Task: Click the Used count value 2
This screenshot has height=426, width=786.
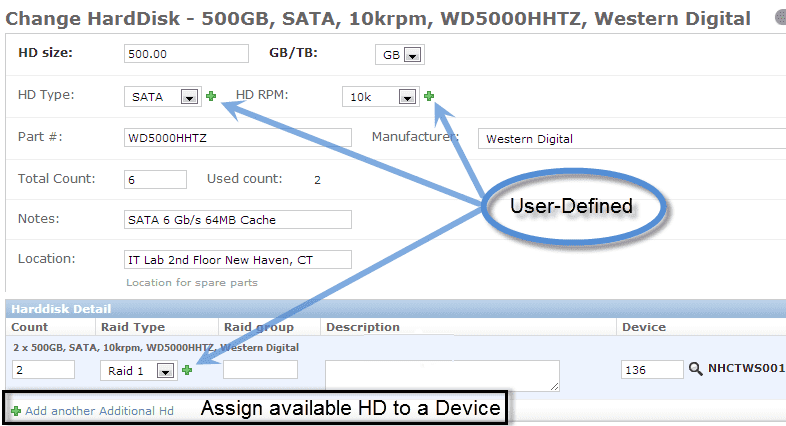Action: click(317, 180)
